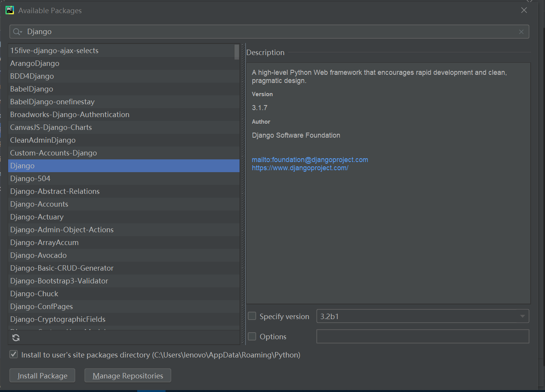
Task: Select Custom-Accounts-Django package
Action: 124,153
